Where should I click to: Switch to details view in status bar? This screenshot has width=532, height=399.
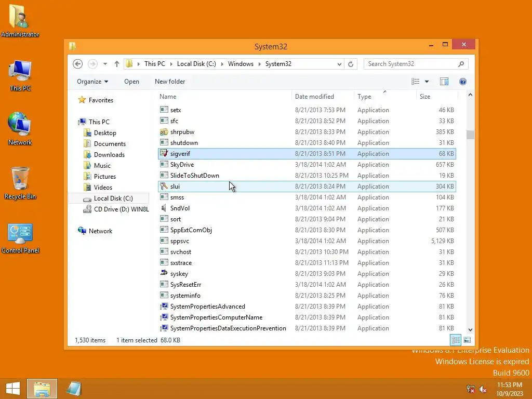(x=456, y=340)
